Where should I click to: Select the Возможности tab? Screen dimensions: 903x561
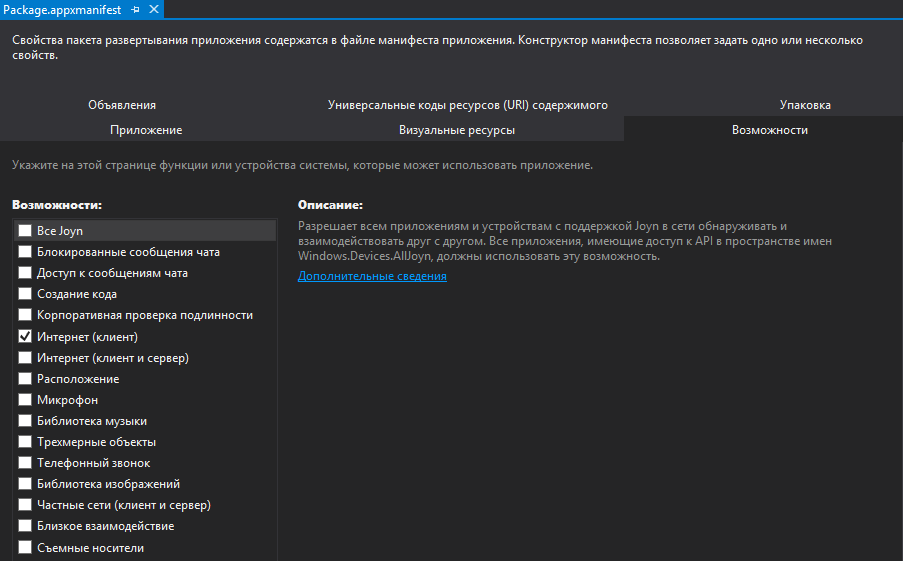769,130
